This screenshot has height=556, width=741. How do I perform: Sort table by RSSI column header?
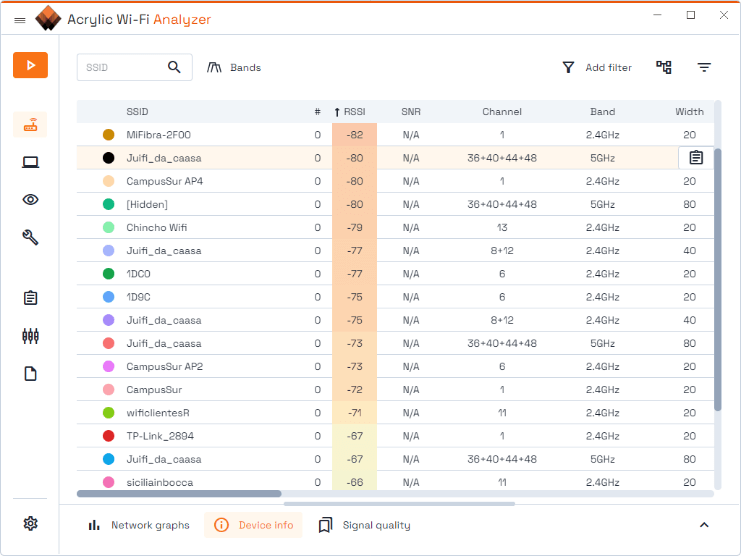pyautogui.click(x=354, y=112)
